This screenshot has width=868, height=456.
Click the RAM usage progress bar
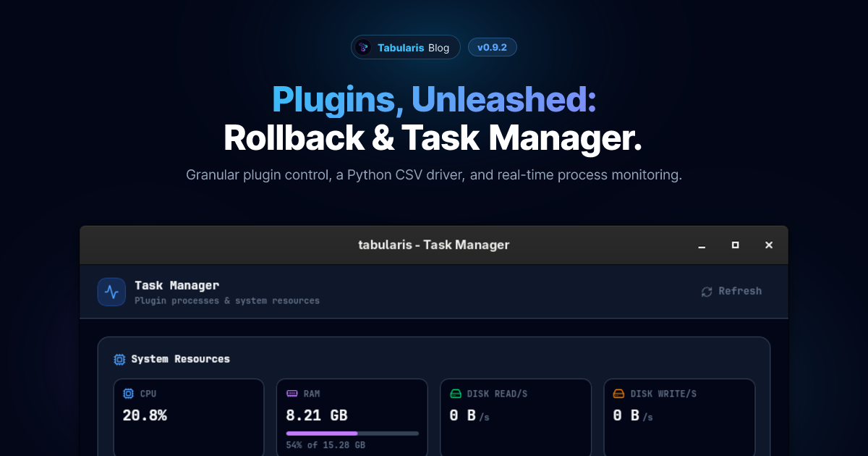pyautogui.click(x=351, y=432)
